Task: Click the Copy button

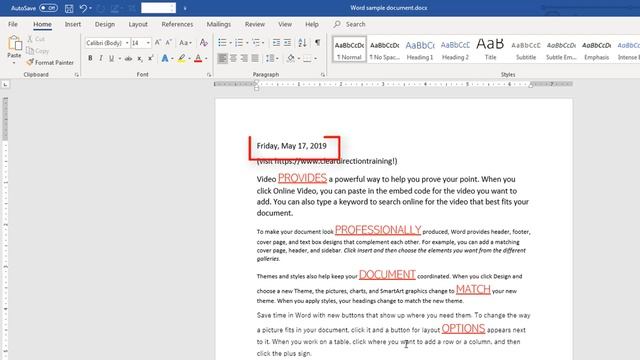Action: 38,51
